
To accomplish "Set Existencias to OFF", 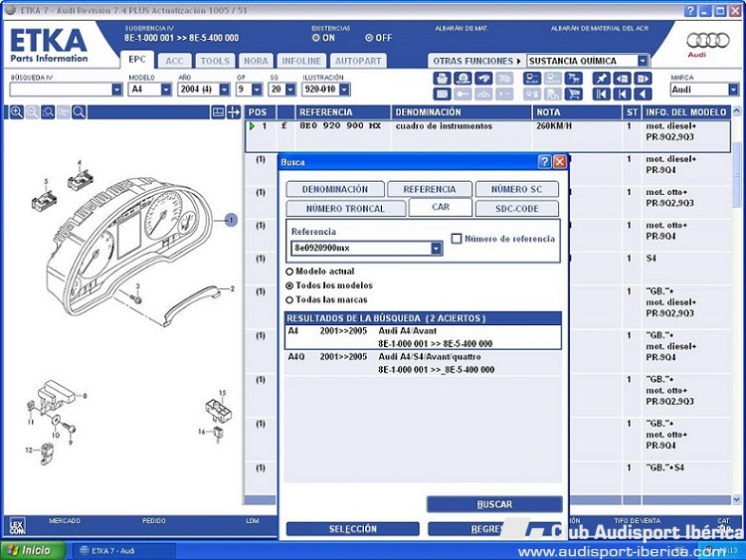I will pyautogui.click(x=369, y=38).
